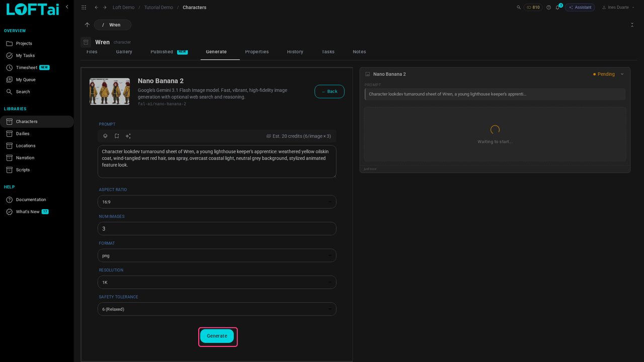
Task: Click the Num Images input field
Action: (x=217, y=229)
